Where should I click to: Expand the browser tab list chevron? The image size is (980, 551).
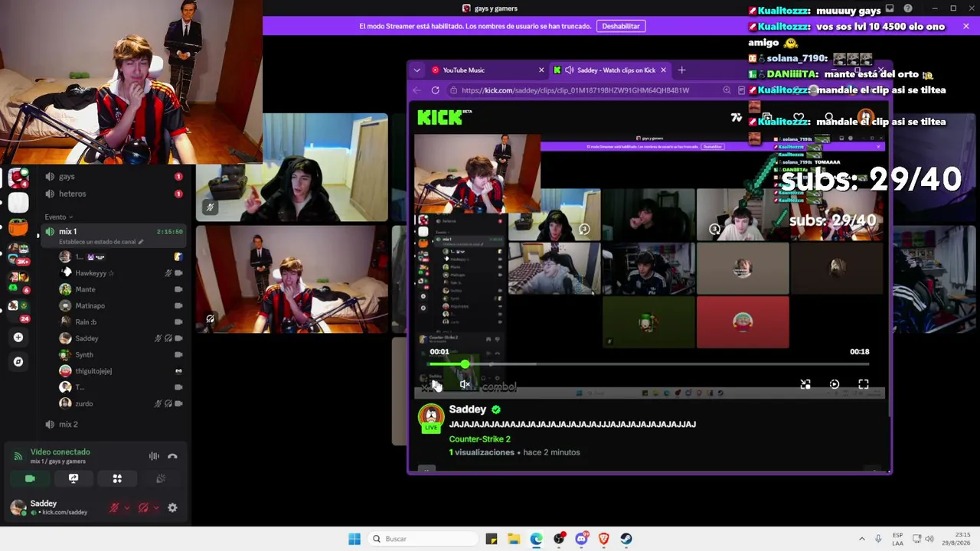coord(416,70)
